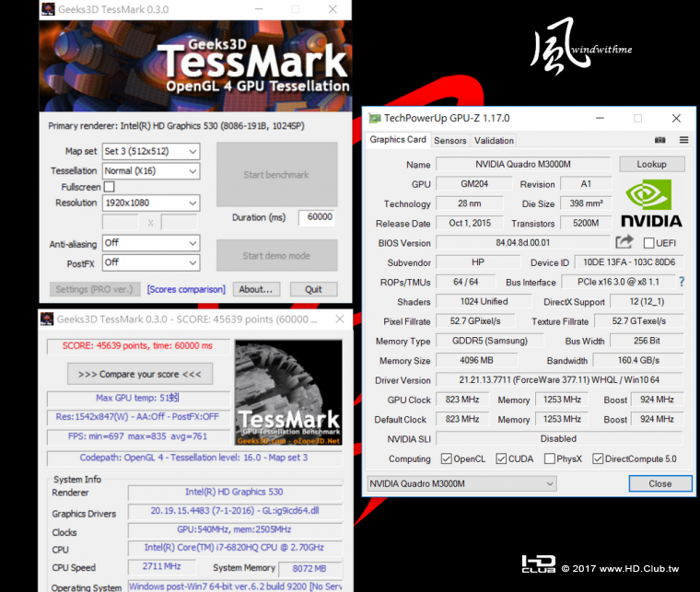Toggle the Fullscreen checkbox in TessMark

click(x=109, y=187)
